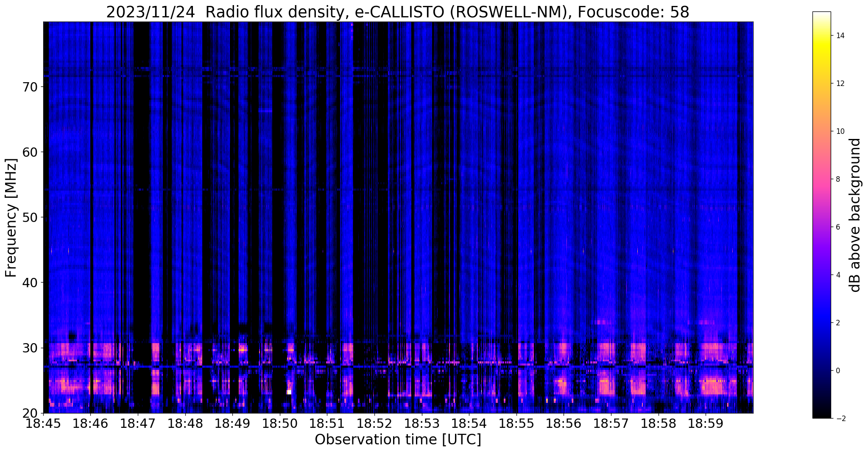This screenshot has height=452, width=868.
Task: Click the 'Frequency [MHz]' y-axis label
Action: click(11, 218)
